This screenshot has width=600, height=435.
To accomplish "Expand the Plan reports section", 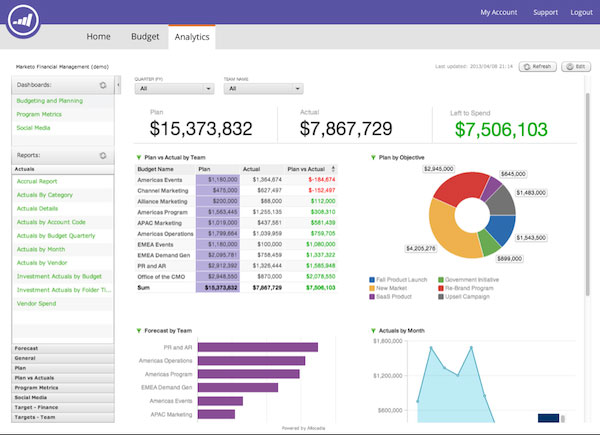I will [63, 368].
